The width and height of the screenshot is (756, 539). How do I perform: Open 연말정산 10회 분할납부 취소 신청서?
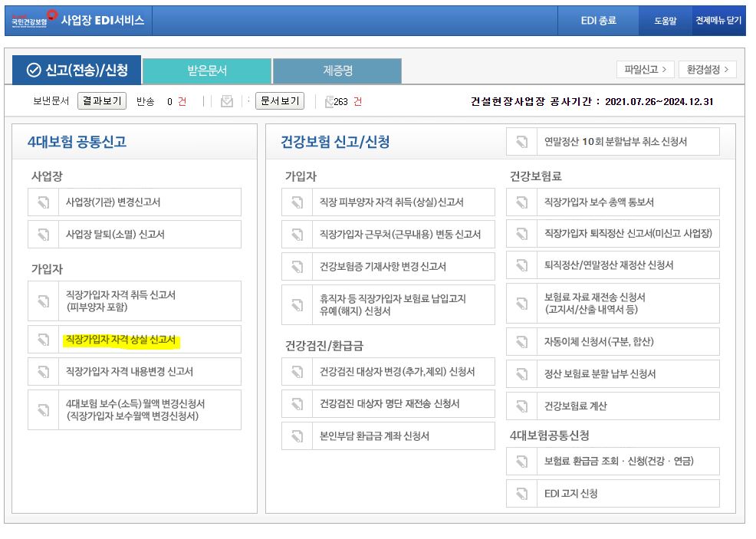coord(613,142)
